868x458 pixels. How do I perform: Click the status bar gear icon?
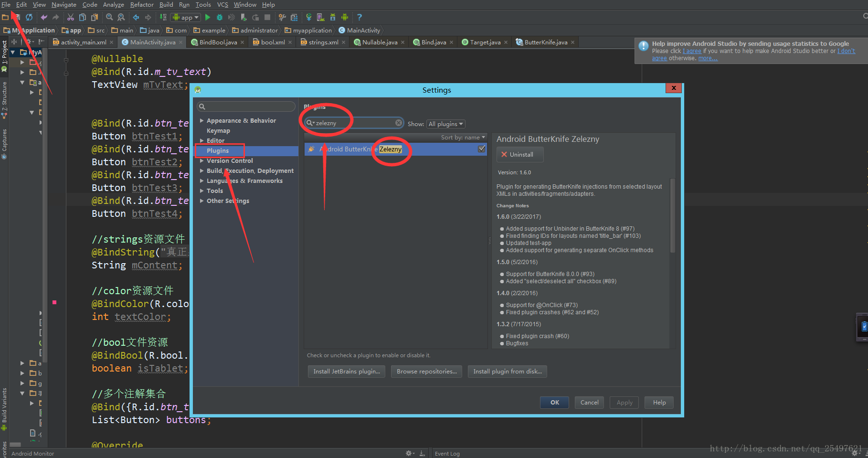click(x=409, y=453)
